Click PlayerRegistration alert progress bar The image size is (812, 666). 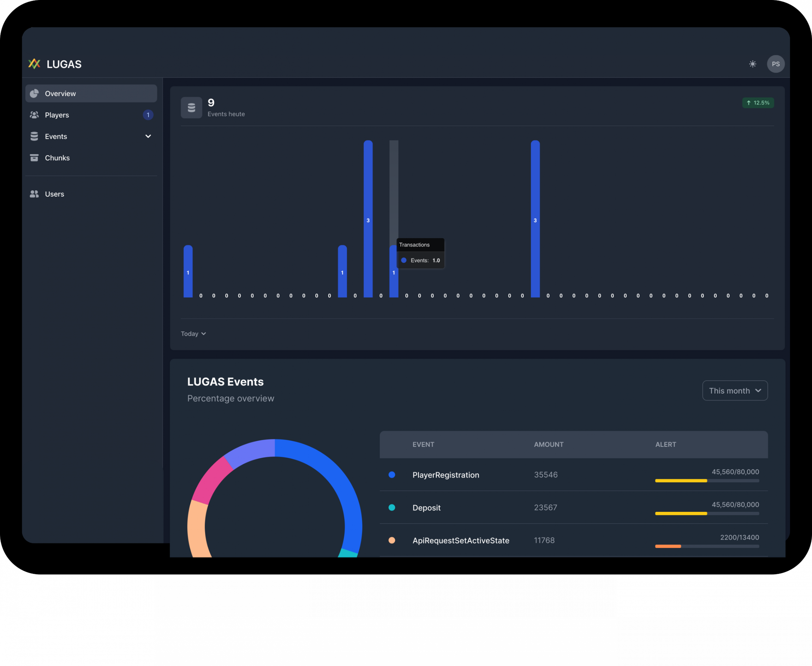pos(707,481)
